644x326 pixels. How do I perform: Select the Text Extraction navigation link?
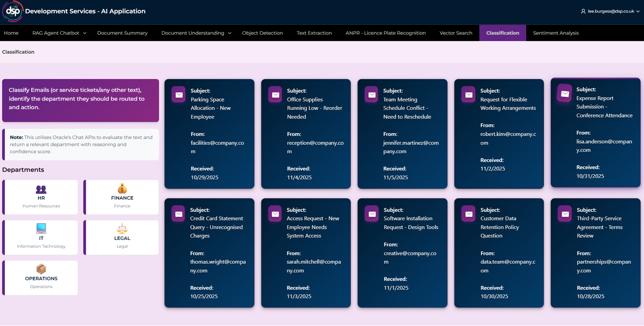[x=314, y=32]
